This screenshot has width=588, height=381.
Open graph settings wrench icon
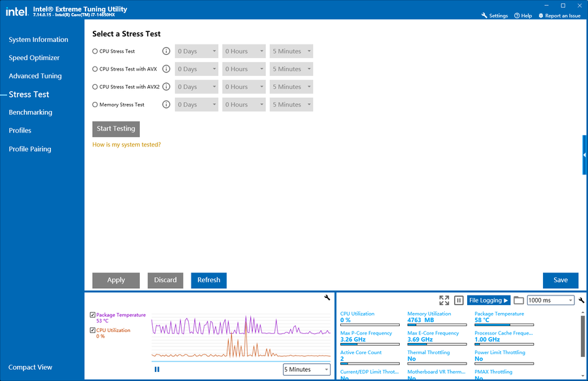327,298
